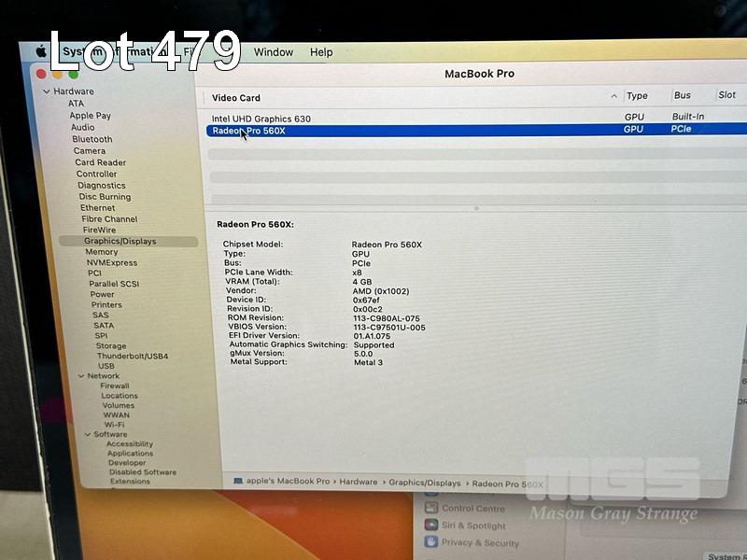Open the Apple menu
The image size is (747, 560).
click(41, 50)
